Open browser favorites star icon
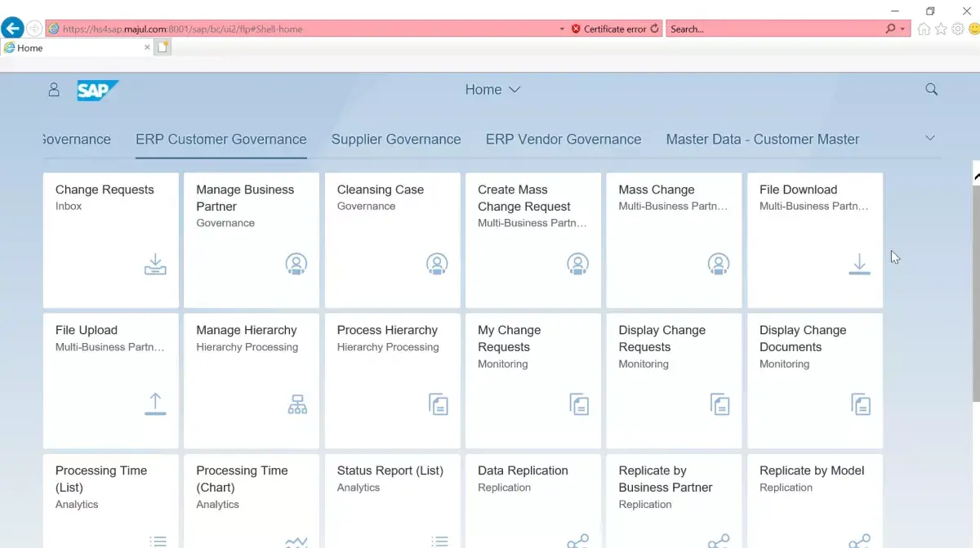The width and height of the screenshot is (980, 548). click(x=941, y=29)
